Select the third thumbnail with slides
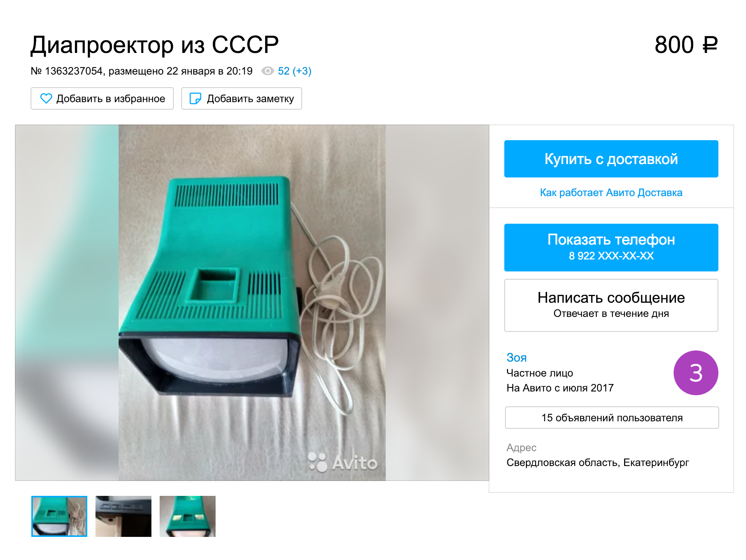 (x=188, y=516)
